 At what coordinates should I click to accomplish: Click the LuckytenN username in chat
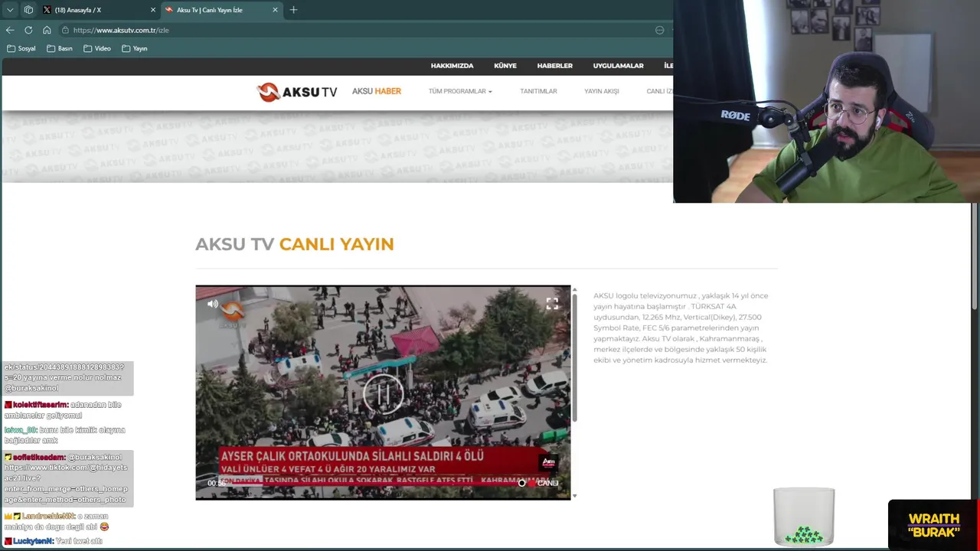tap(33, 541)
